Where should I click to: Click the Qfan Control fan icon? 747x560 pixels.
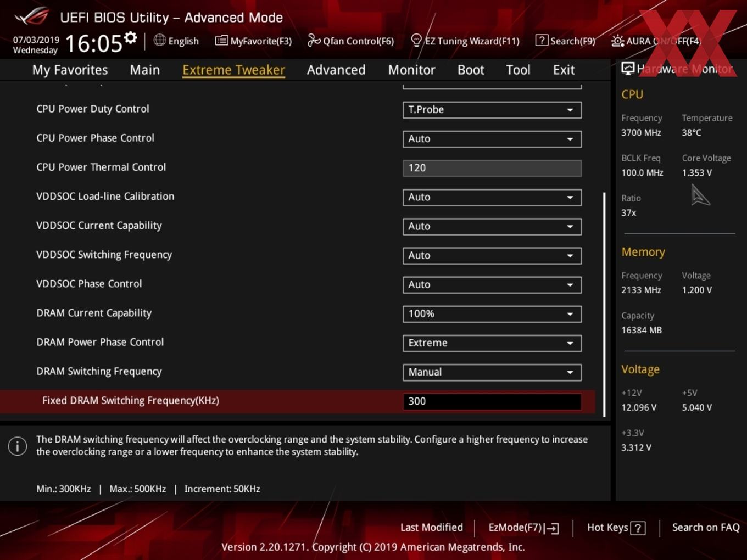[314, 41]
